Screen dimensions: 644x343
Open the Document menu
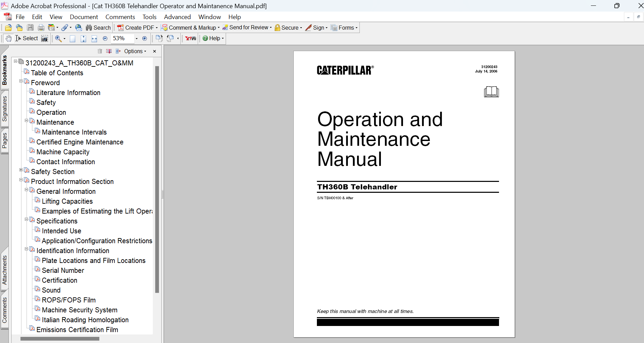84,17
